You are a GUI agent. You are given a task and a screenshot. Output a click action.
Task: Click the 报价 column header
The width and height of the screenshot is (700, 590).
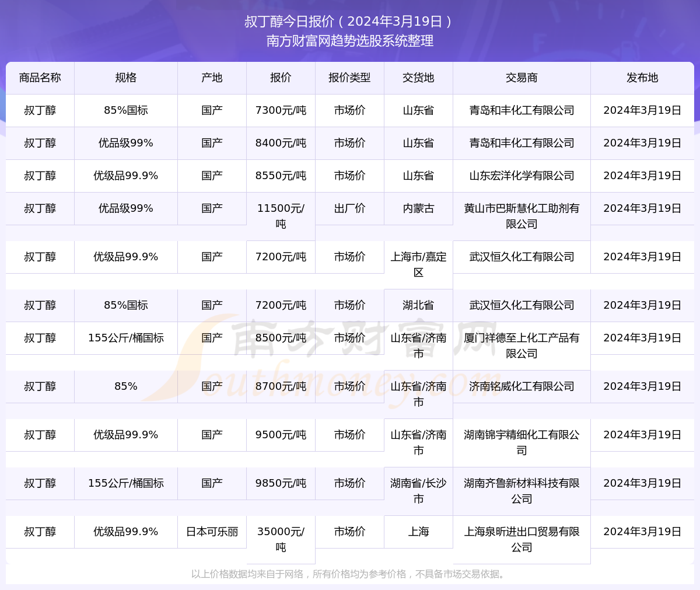(281, 78)
